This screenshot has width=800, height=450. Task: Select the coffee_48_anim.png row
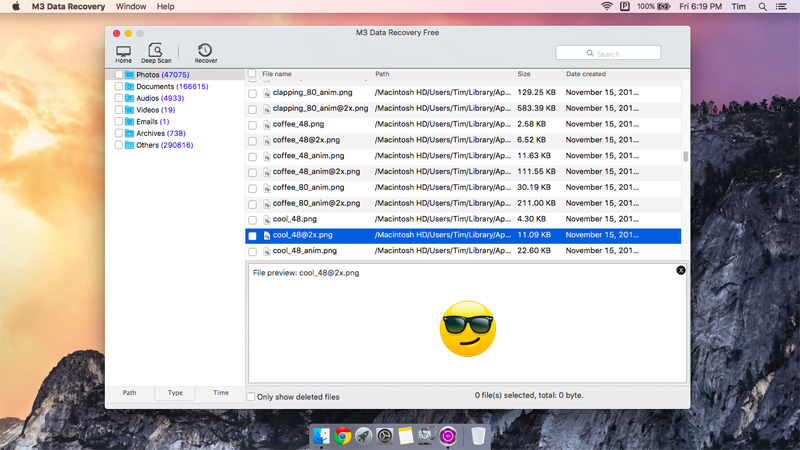tap(463, 156)
